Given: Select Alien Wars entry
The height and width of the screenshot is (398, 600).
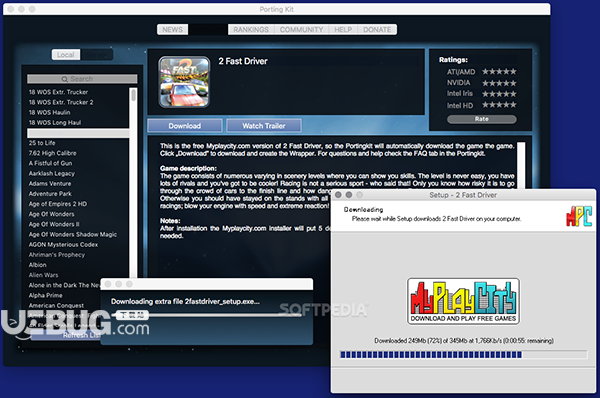Looking at the screenshot, I should [x=44, y=275].
